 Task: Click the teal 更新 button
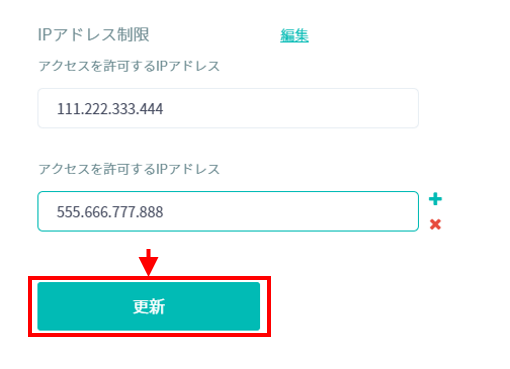pos(149,306)
